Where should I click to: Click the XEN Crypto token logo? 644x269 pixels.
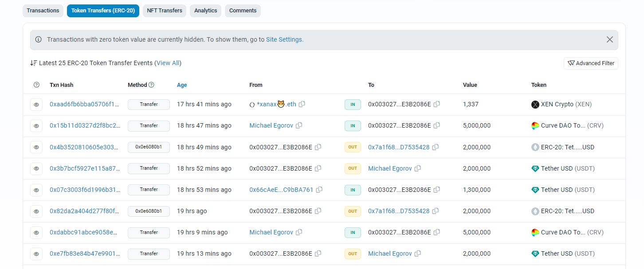click(x=535, y=105)
